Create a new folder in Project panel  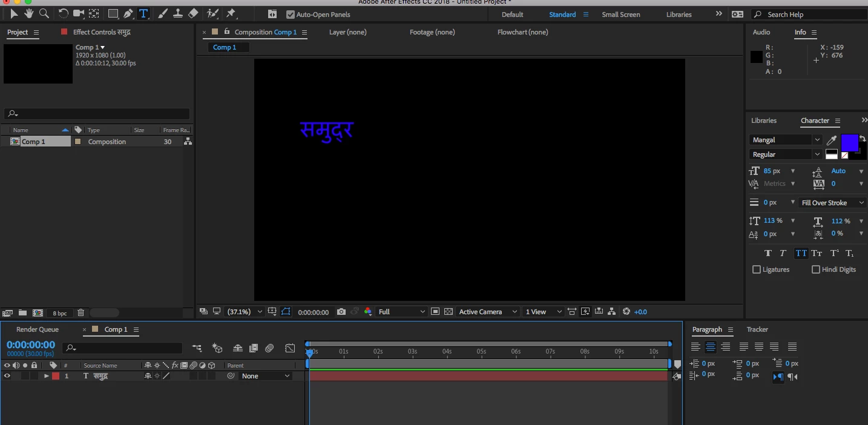pos(22,313)
